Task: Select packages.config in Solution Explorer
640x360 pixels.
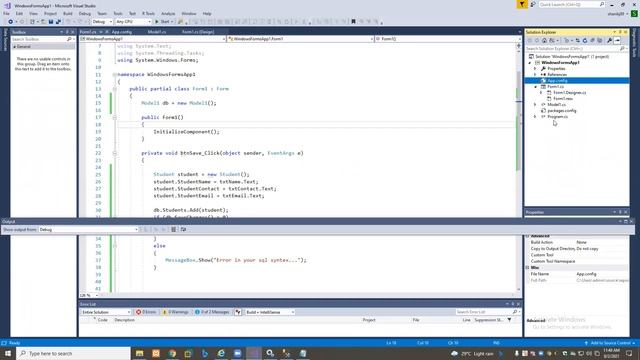Action: tap(562, 111)
